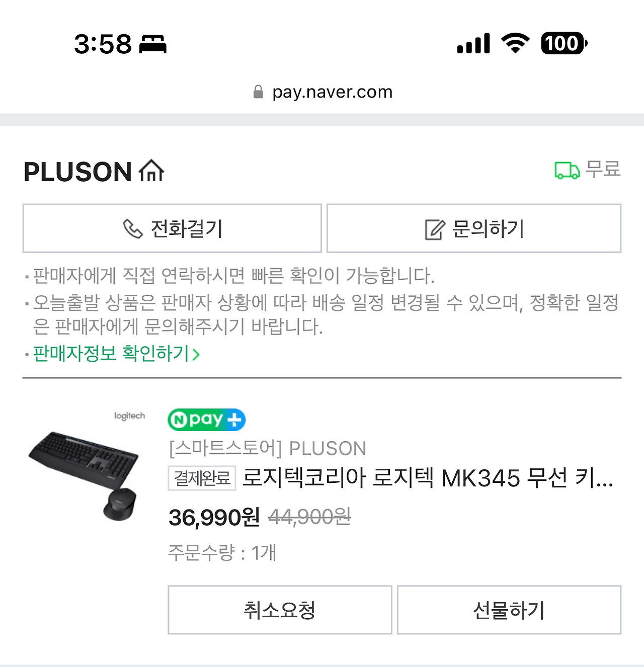Open PLUSON store name heading
Viewport: 644px width, 667px height.
pos(77,172)
